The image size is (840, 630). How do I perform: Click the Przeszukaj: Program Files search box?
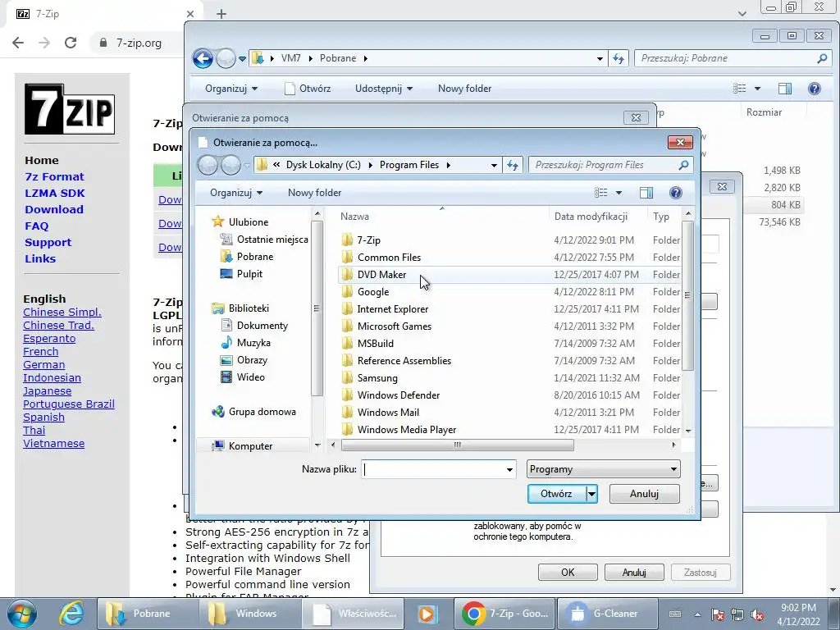(604, 165)
